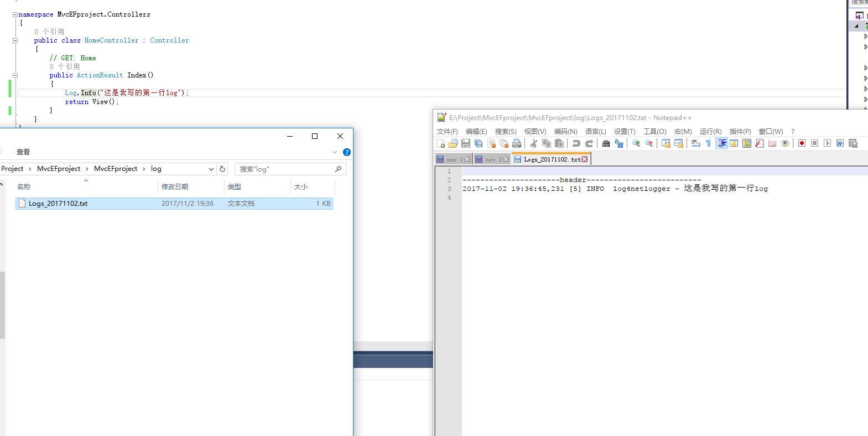Click search magnifier icon in Explorer
868x436 pixels.
[x=338, y=169]
